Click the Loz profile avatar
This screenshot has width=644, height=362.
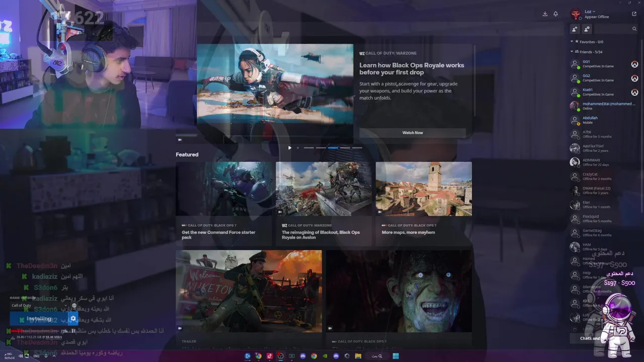576,14
